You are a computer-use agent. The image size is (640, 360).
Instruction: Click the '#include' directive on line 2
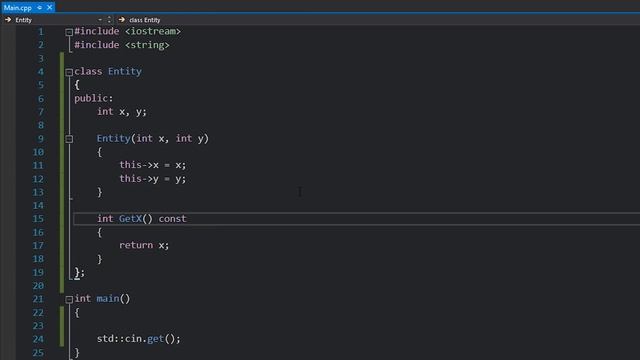point(97,45)
